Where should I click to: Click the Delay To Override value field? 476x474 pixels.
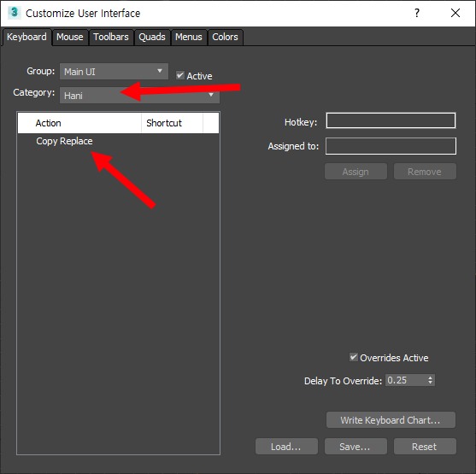tap(406, 380)
